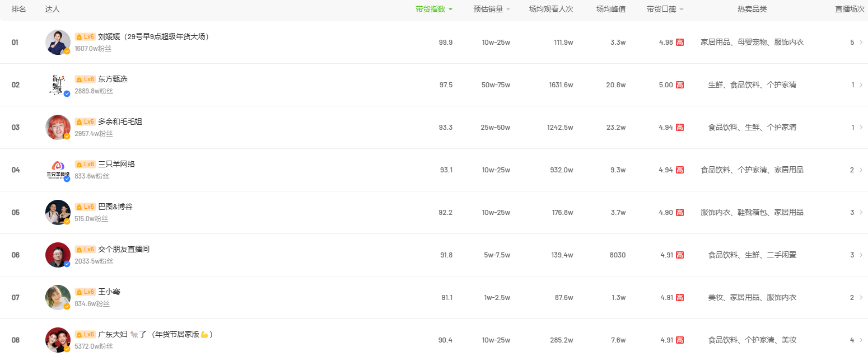Select 1607.0w粉丝 follower count
The image size is (868, 361).
[93, 49]
